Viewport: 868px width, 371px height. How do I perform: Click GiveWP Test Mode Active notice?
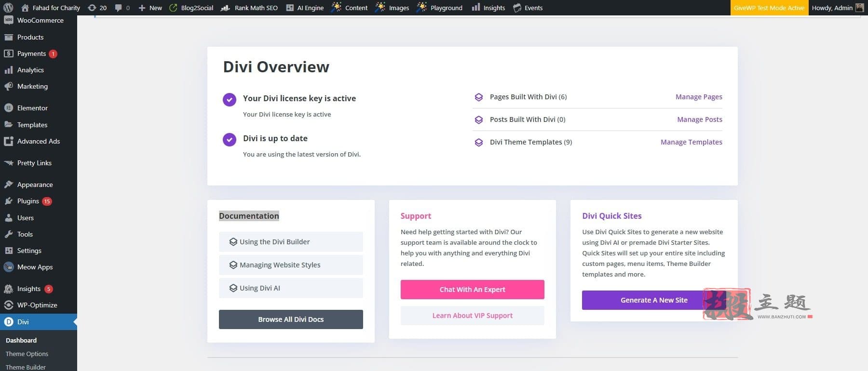(x=769, y=8)
